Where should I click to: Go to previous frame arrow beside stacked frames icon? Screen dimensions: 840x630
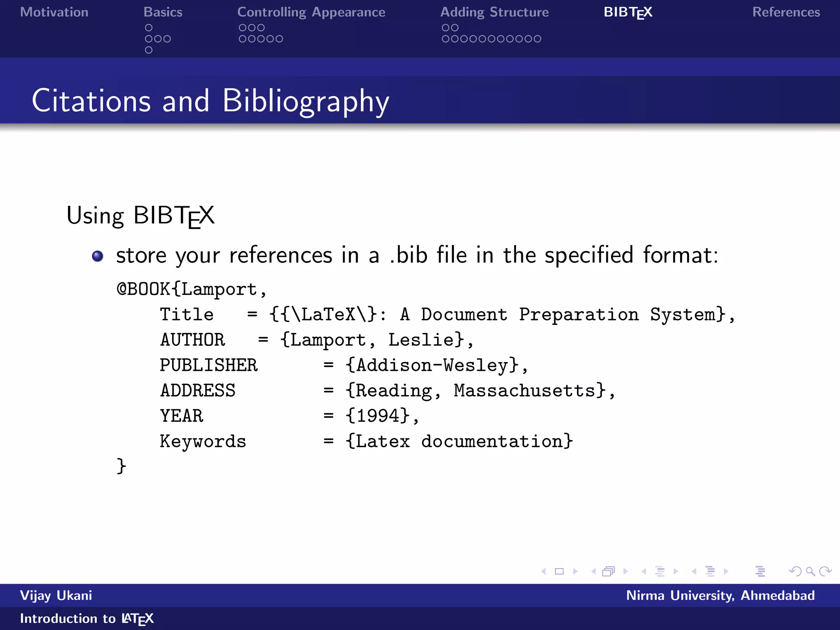click(593, 571)
